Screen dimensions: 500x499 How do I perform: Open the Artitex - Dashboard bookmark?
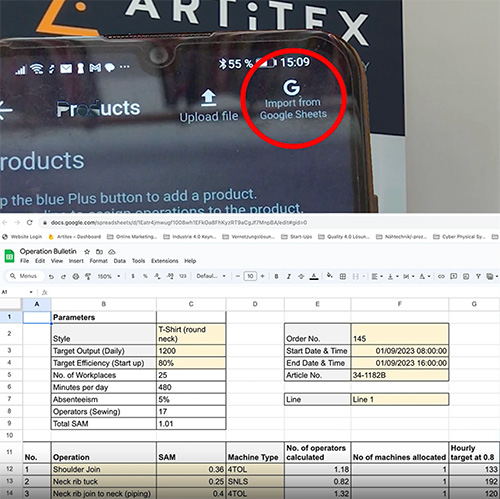pos(75,237)
